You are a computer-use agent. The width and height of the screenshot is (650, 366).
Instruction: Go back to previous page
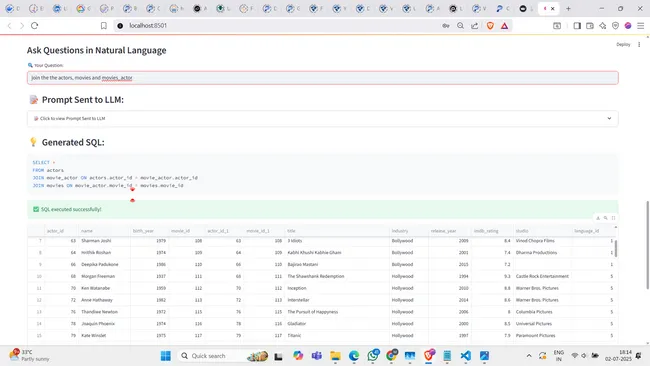tap(10, 26)
